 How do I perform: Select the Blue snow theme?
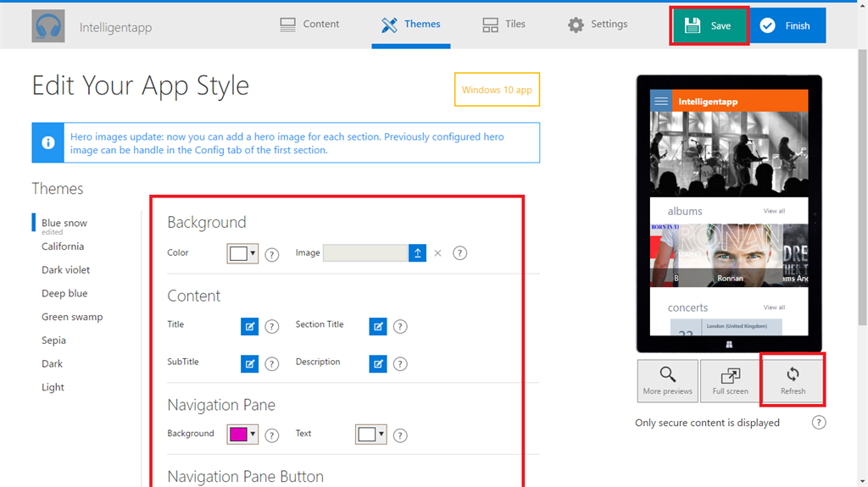coord(64,223)
